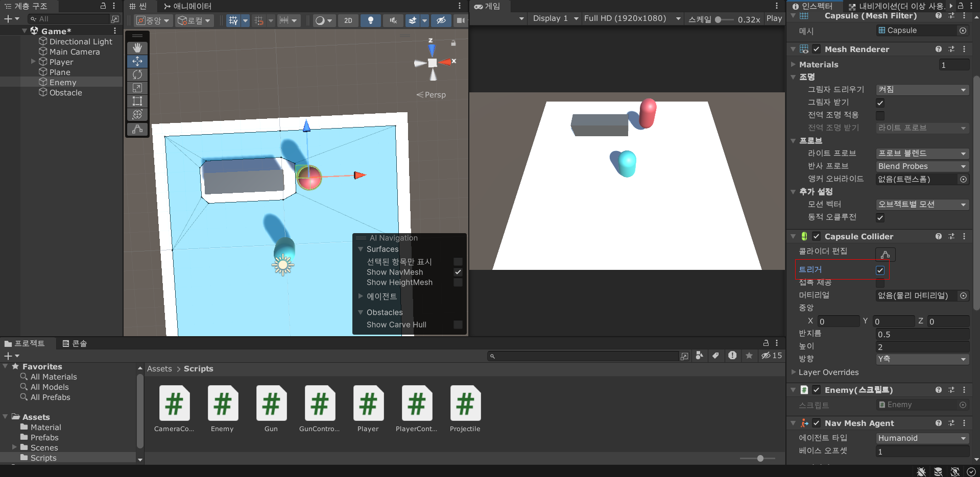Select the Hand view tool

pos(137,48)
